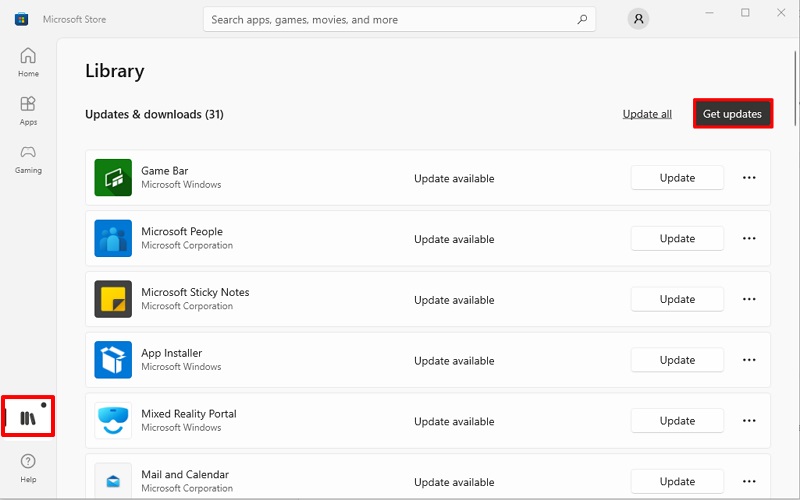The width and height of the screenshot is (800, 500).
Task: Update Mixed Reality Portal
Action: coord(677,420)
